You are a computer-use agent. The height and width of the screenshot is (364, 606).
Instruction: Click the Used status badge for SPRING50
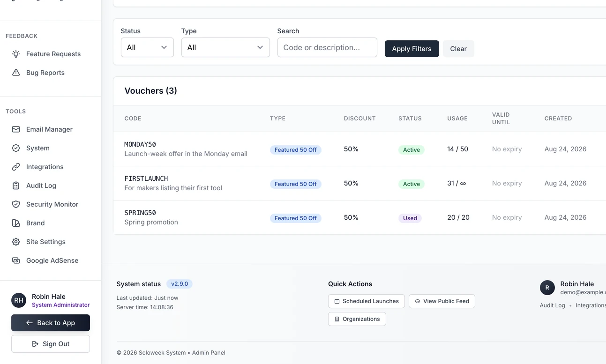pos(410,218)
